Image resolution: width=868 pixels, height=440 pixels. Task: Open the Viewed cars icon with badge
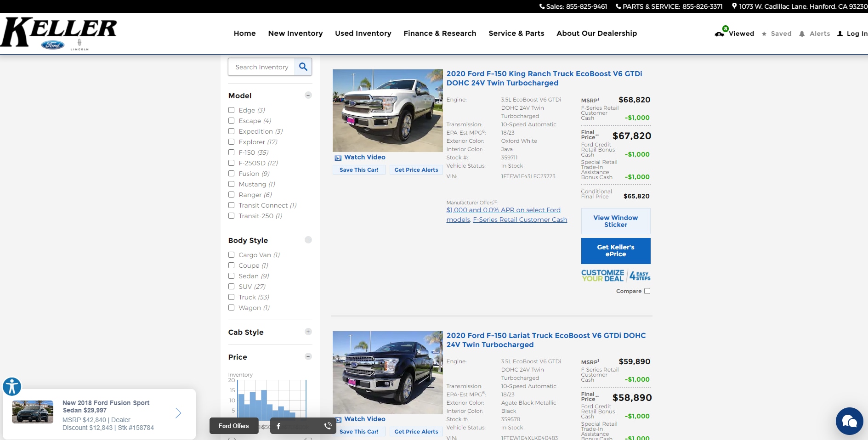click(721, 32)
